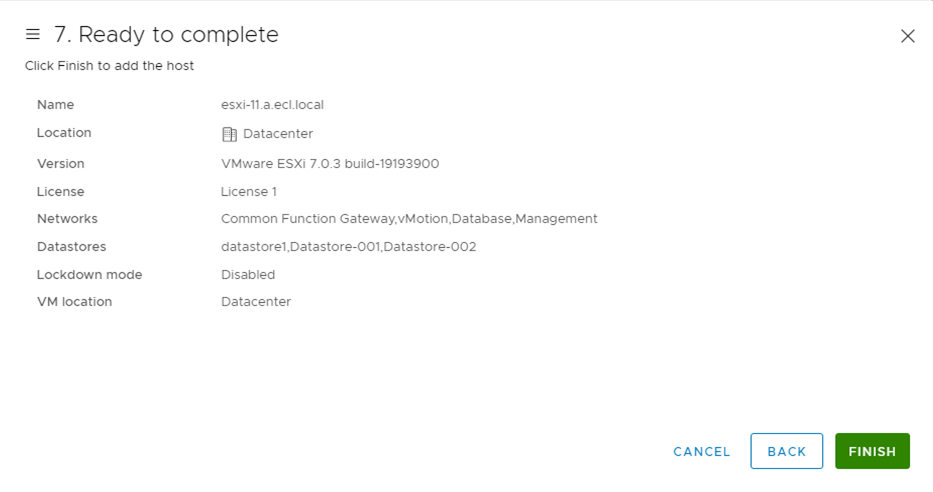The height and width of the screenshot is (492, 933).
Task: Select the host name esxi-11.a.ecl.local
Action: click(273, 105)
